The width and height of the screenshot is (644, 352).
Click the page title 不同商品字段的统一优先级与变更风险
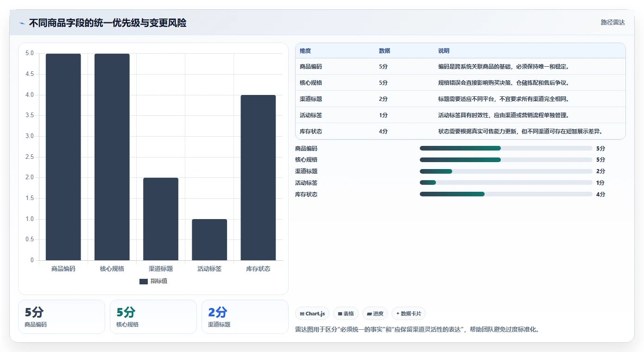(108, 23)
